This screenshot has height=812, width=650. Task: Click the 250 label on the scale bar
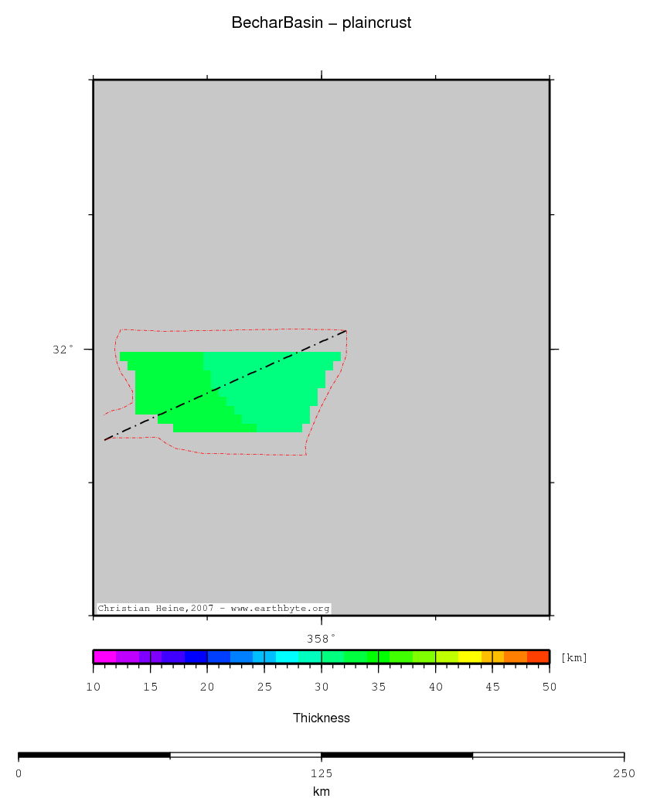[x=624, y=773]
